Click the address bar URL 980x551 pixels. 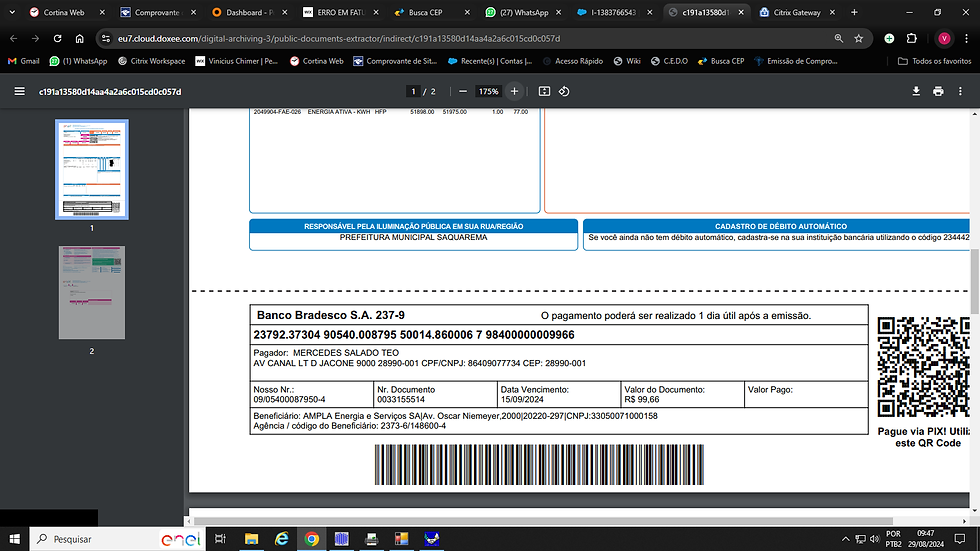(x=339, y=39)
